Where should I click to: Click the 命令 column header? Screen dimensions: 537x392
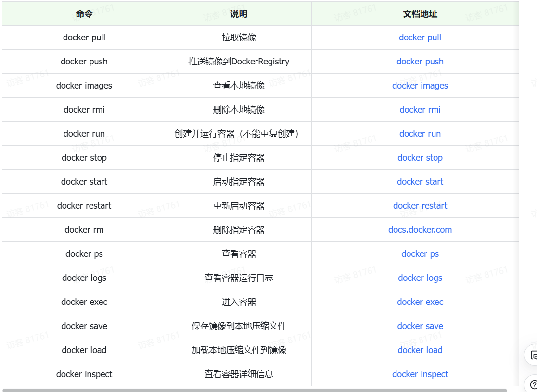click(x=84, y=13)
